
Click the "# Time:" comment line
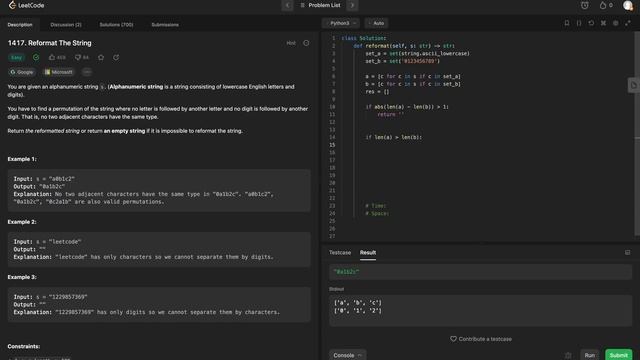(376, 206)
